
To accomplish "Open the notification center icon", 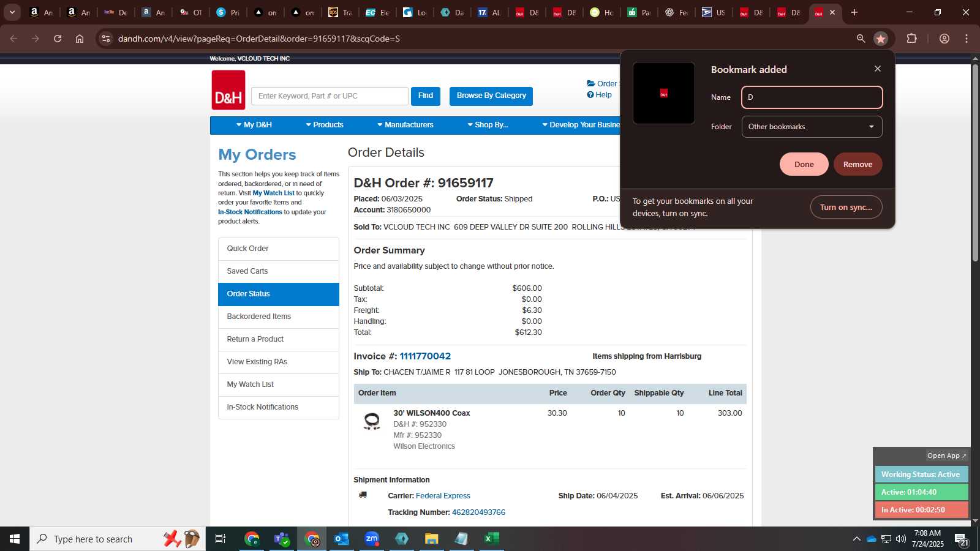I will 962,539.
